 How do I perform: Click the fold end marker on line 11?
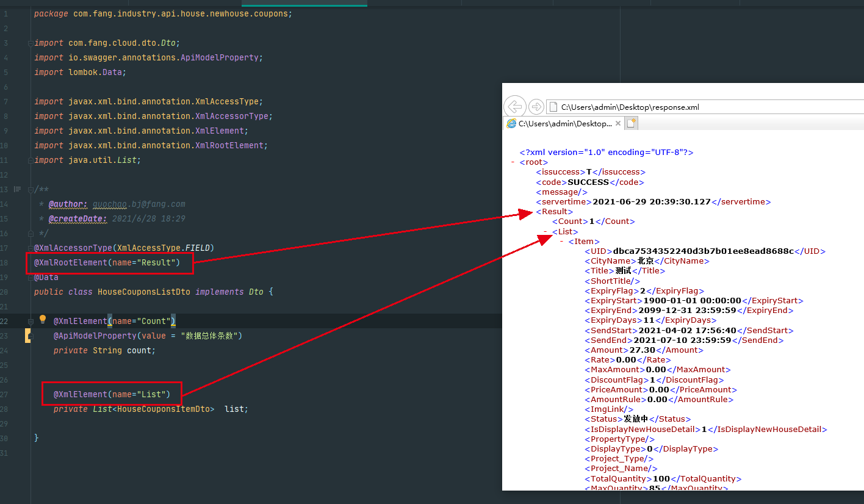[x=31, y=160]
